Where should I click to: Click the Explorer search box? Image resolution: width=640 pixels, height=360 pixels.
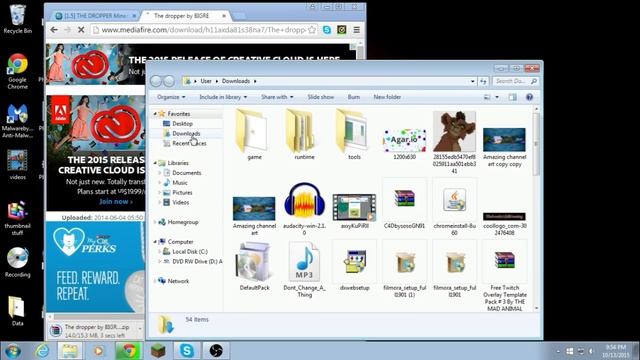[516, 81]
